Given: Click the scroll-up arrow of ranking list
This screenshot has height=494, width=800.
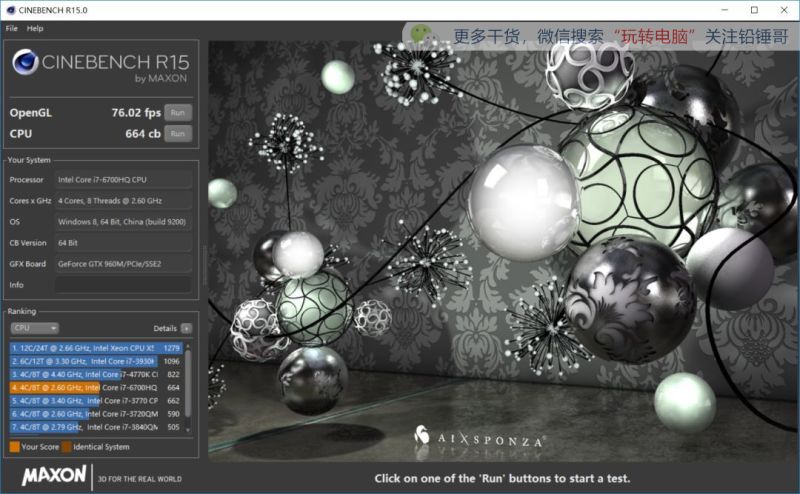Looking at the screenshot, I should (188, 346).
